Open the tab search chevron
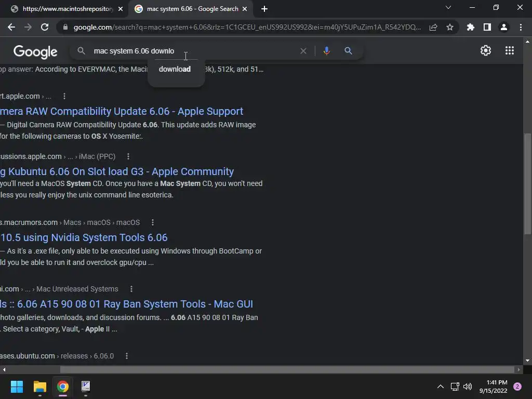Image resolution: width=532 pixels, height=399 pixels. pos(448,7)
